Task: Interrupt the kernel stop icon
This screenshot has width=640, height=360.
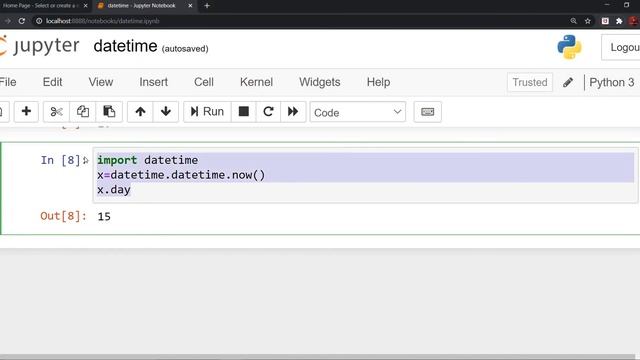Action: click(x=244, y=111)
